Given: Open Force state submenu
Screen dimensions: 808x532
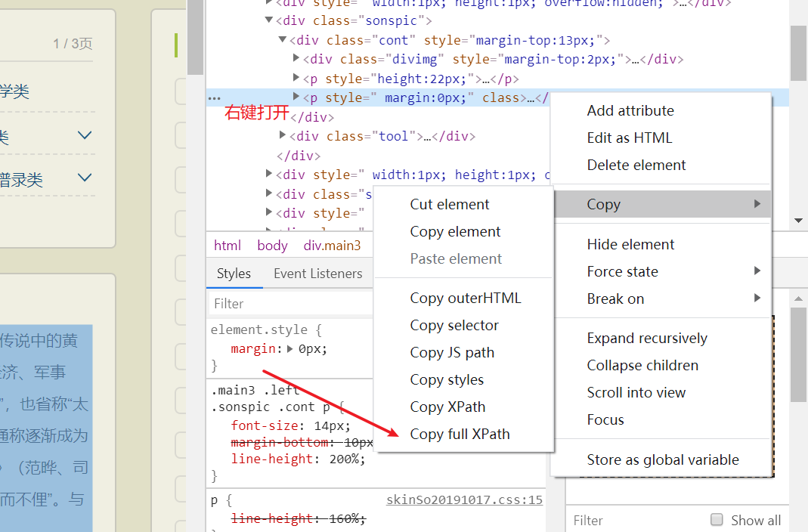Looking at the screenshot, I should pos(623,271).
